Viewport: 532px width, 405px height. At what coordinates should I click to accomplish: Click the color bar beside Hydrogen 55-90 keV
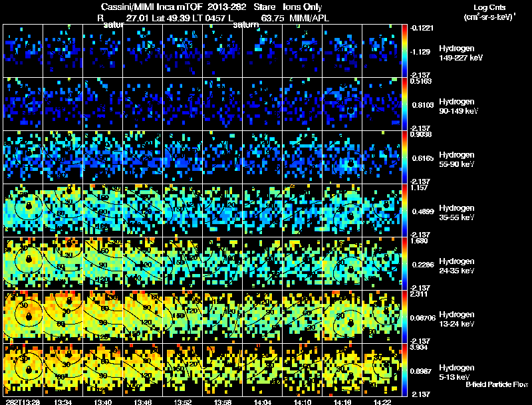click(404, 158)
